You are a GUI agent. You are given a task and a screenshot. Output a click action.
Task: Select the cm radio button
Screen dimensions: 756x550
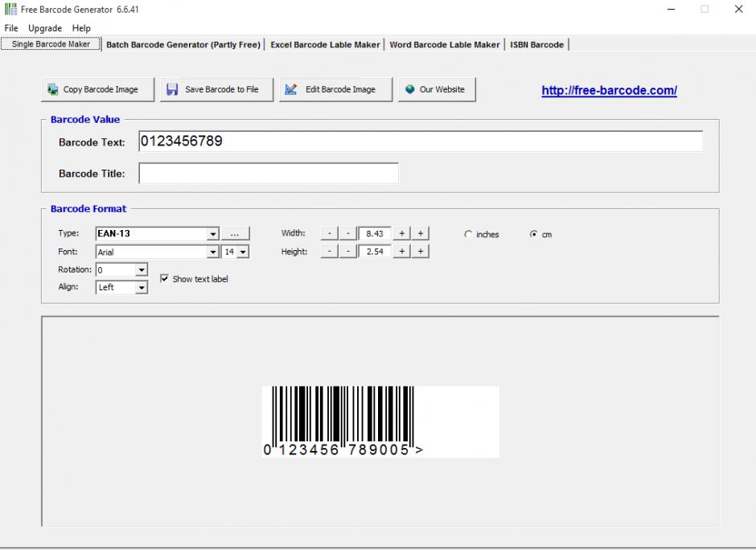(534, 234)
